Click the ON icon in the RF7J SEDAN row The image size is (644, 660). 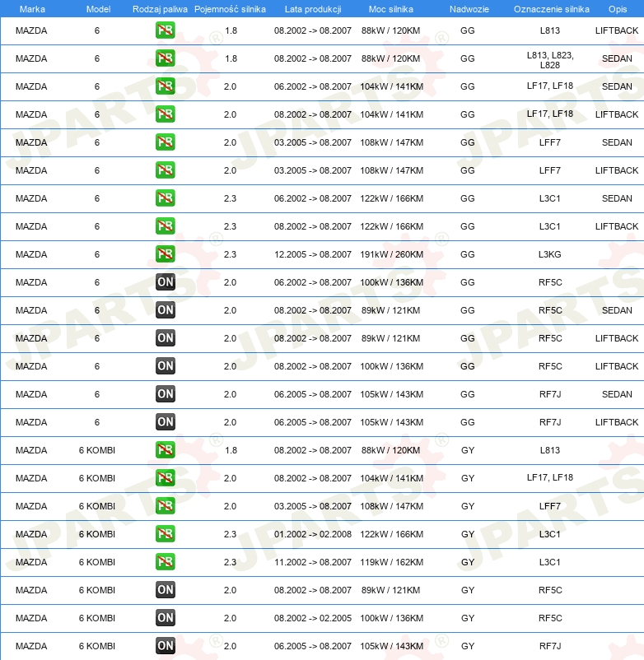(165, 394)
